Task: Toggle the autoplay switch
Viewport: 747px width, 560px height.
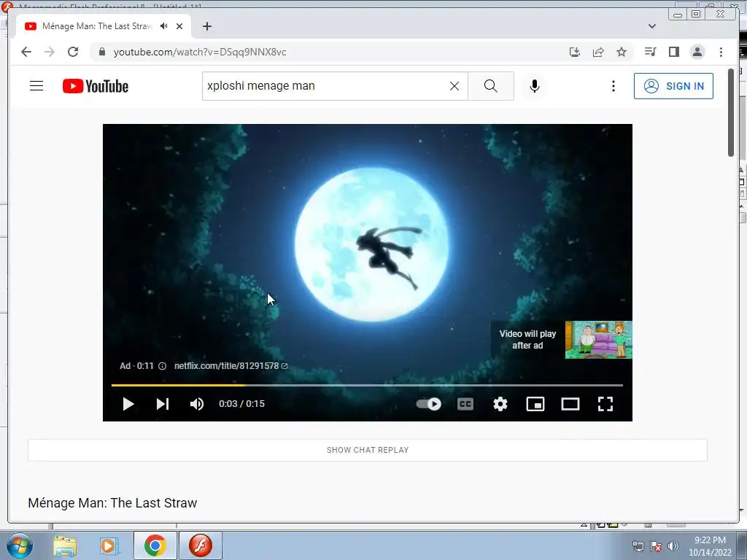Action: click(x=429, y=404)
